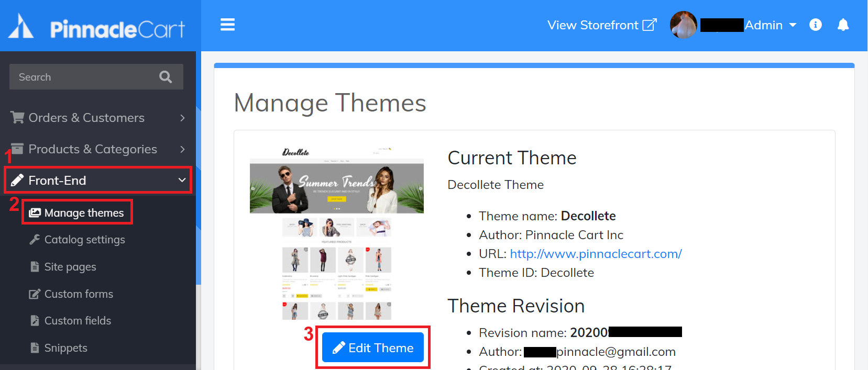The width and height of the screenshot is (868, 370).
Task: Click the search magnifier icon
Action: pos(166,77)
